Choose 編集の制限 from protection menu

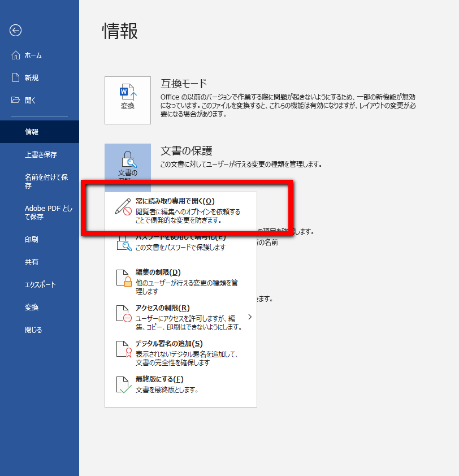[x=158, y=272]
